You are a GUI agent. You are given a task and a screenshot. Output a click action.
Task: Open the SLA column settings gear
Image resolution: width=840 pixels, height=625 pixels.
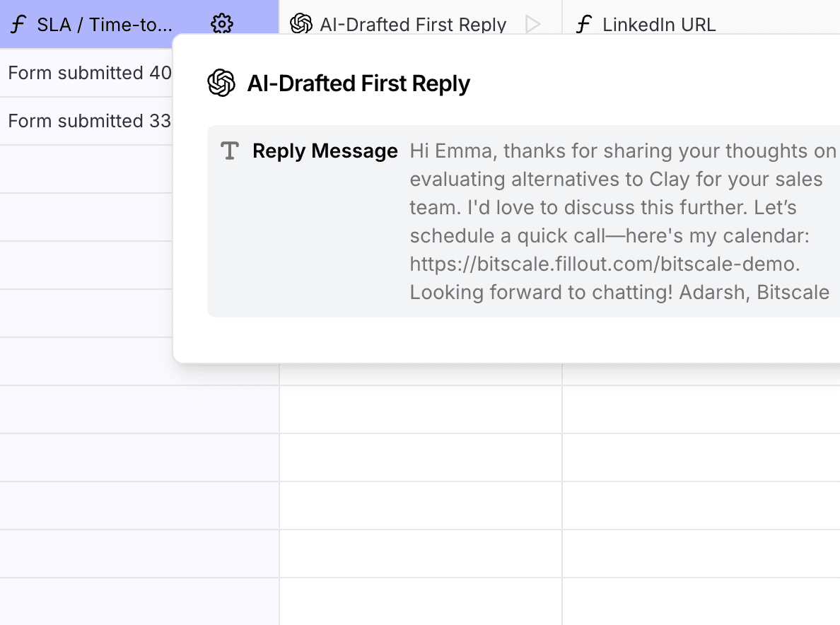[222, 24]
